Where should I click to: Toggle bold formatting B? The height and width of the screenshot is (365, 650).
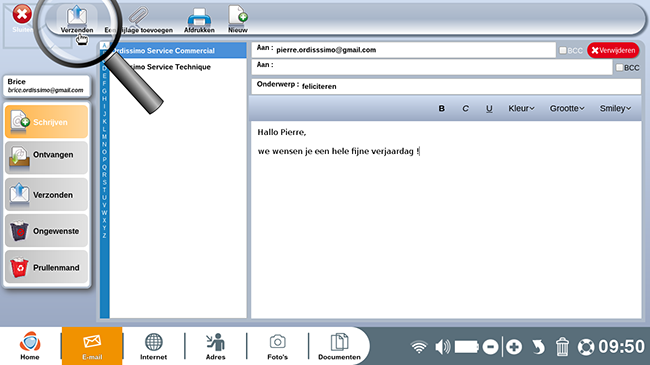pyautogui.click(x=441, y=108)
